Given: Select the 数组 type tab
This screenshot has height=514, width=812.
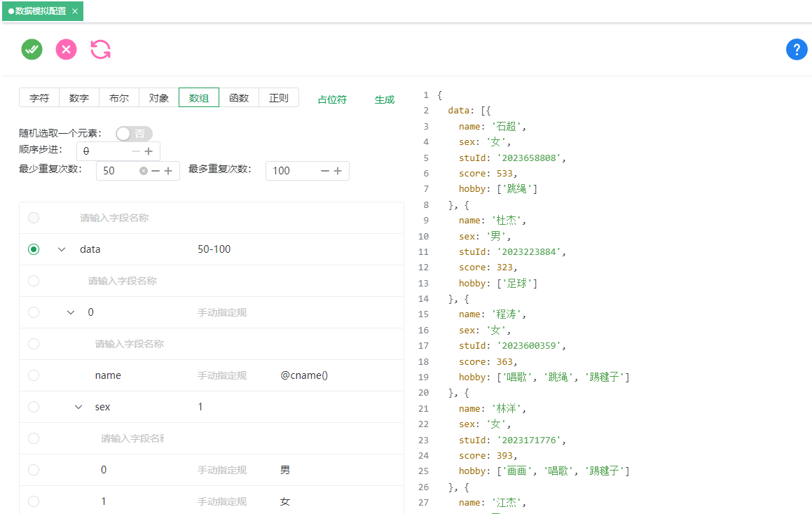Looking at the screenshot, I should pos(199,98).
